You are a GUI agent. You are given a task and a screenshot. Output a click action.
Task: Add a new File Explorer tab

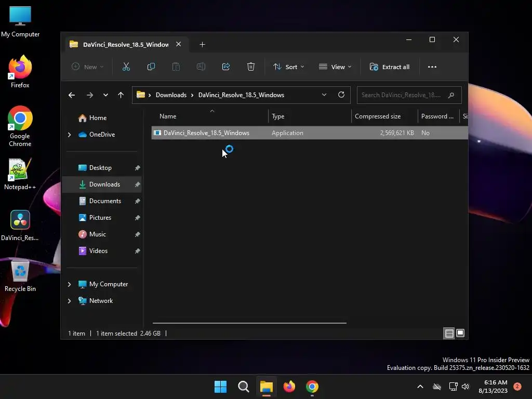tap(202, 45)
